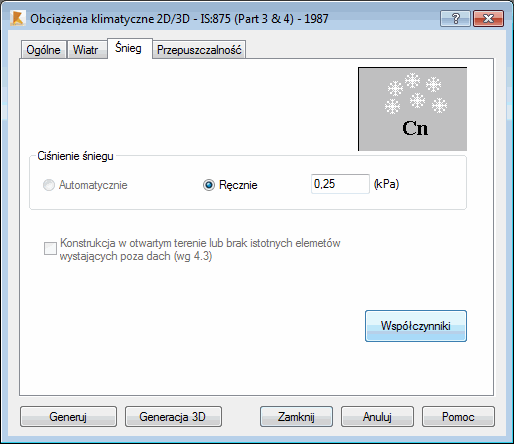Select the Automatycznie radio button
514x444 pixels.
tap(49, 185)
